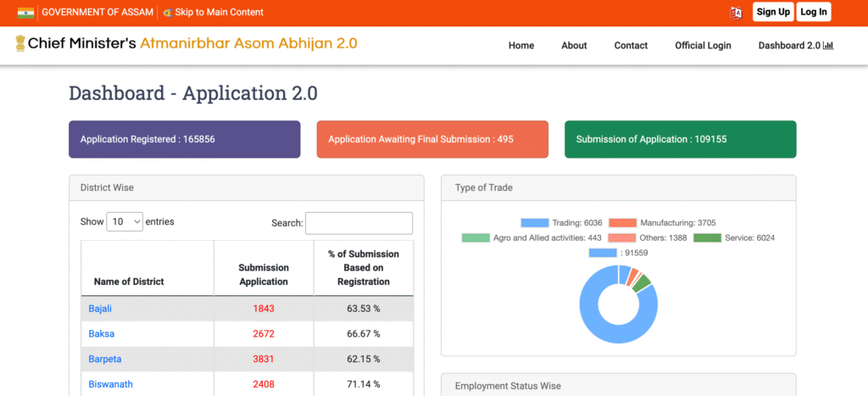Click the Dashboard - Application 2.0 heading
This screenshot has width=868, height=396.
[193, 93]
